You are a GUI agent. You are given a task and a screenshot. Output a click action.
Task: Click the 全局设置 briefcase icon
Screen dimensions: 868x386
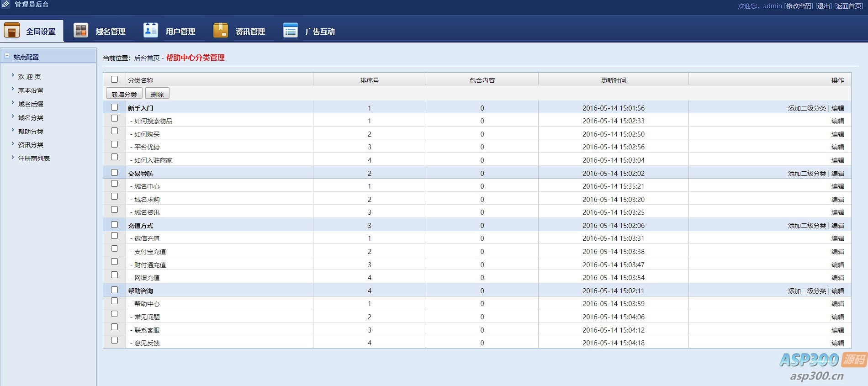pyautogui.click(x=12, y=30)
